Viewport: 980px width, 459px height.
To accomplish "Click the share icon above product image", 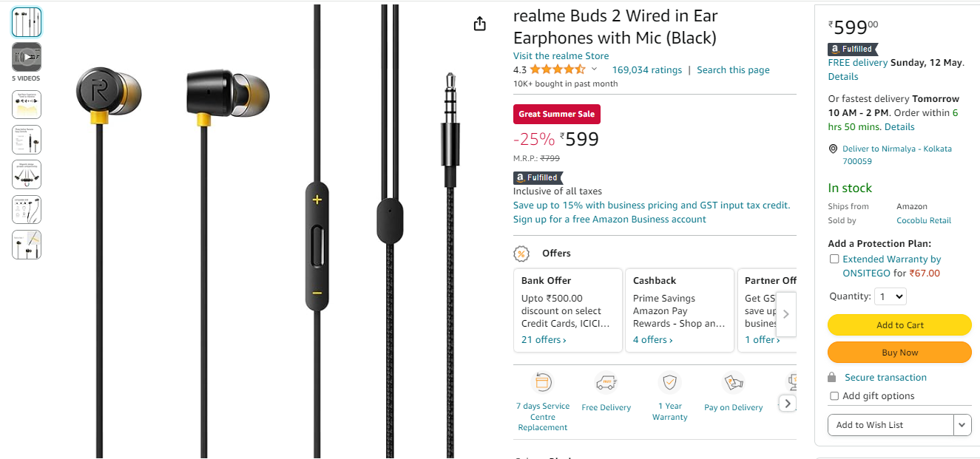I will pyautogui.click(x=480, y=24).
